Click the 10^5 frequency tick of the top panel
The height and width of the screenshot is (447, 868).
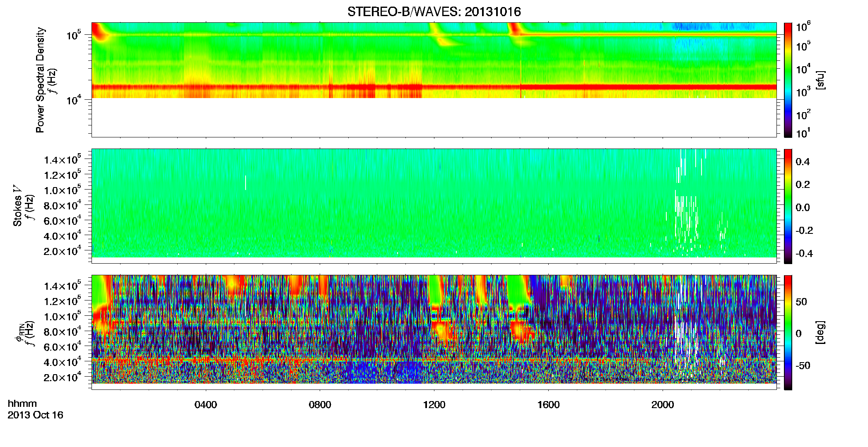(74, 35)
